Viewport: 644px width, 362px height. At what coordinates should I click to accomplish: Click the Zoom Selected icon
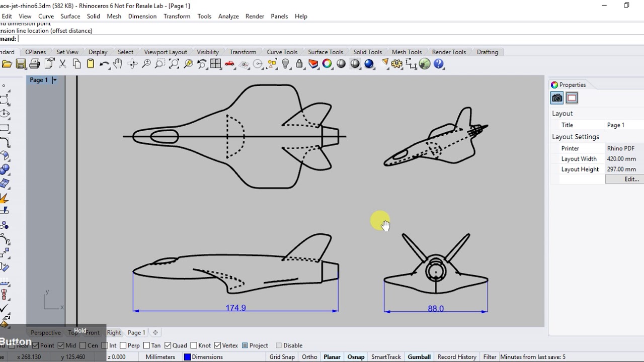pos(188,64)
